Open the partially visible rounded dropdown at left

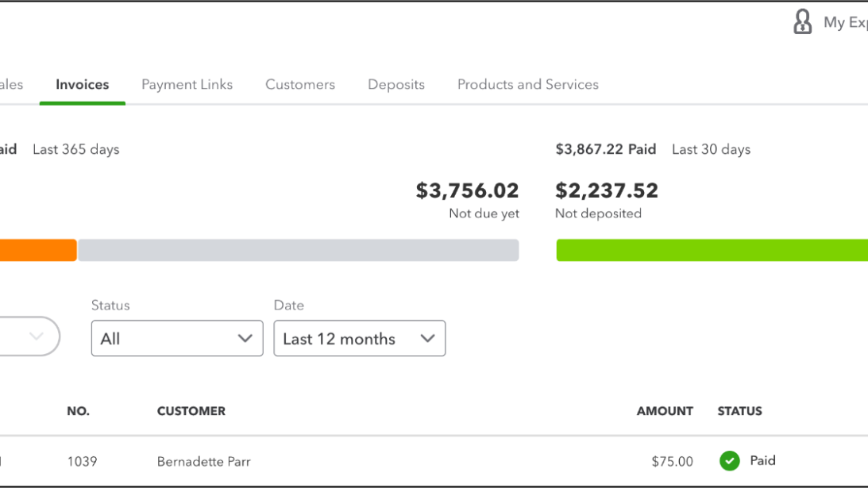30,336
